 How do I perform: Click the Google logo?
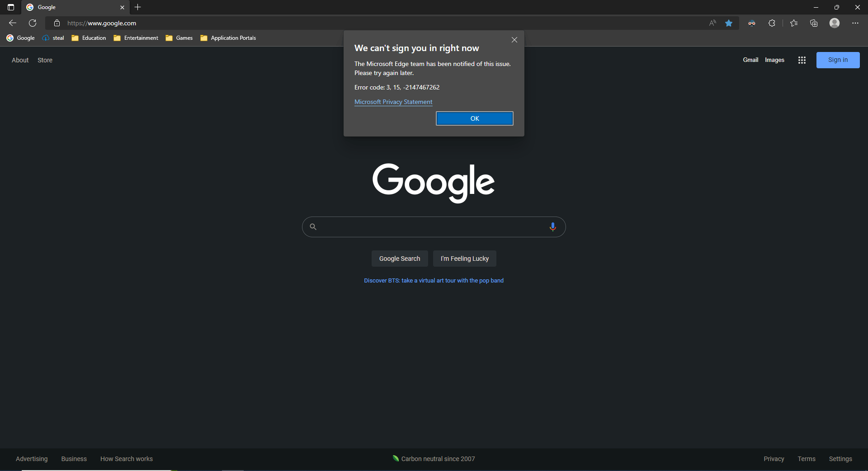pyautogui.click(x=434, y=183)
